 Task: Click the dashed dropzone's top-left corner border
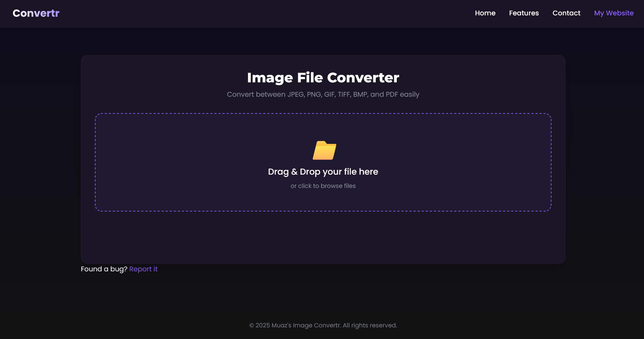point(97,115)
